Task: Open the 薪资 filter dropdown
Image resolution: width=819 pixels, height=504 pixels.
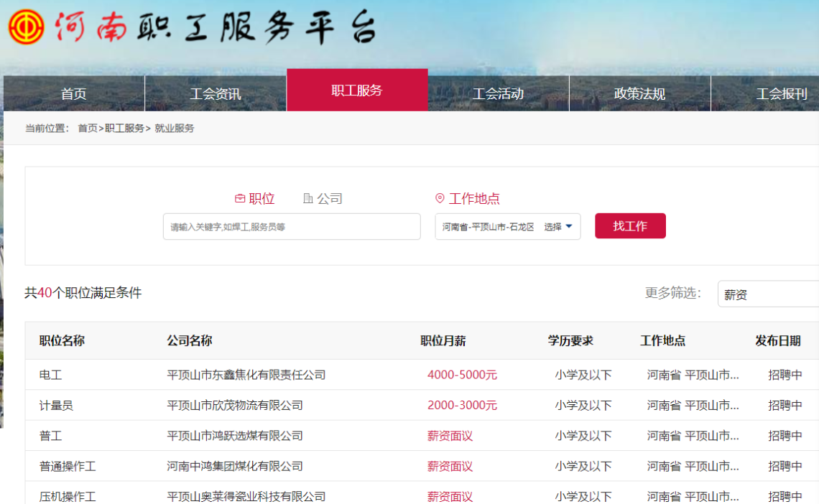Action: (768, 294)
